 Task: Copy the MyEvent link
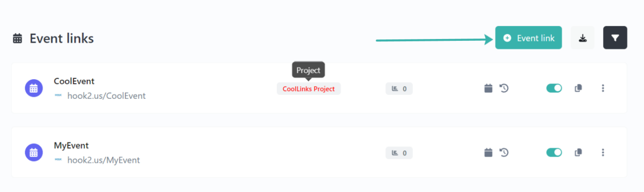(578, 153)
